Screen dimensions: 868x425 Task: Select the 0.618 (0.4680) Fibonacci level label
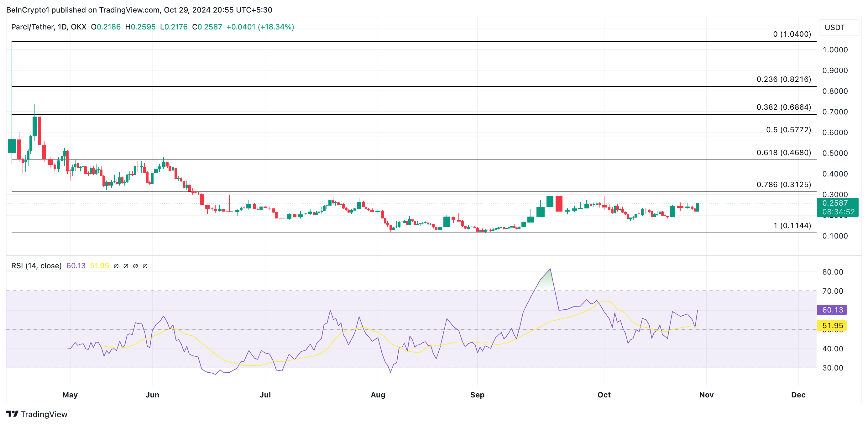click(783, 152)
